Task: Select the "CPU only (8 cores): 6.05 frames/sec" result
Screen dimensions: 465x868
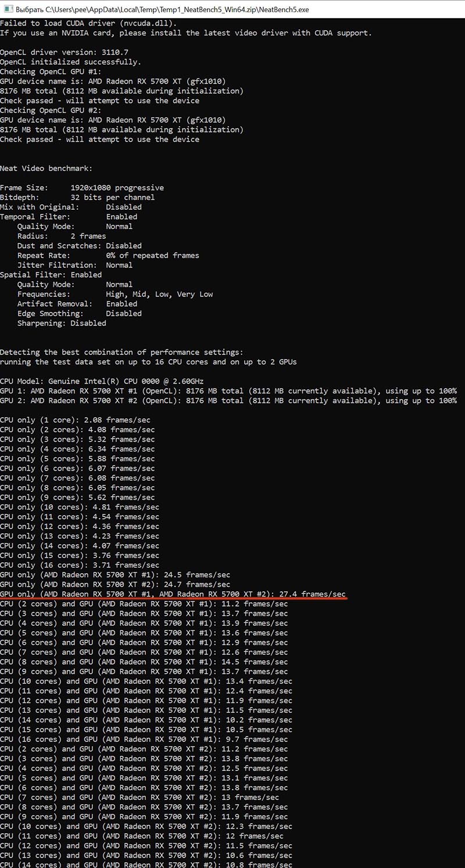Action: tap(77, 488)
